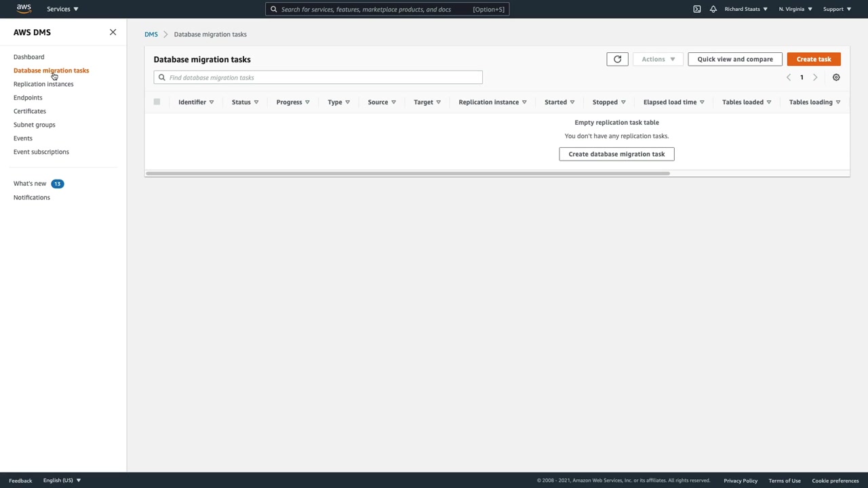The width and height of the screenshot is (868, 488).
Task: Sort by Elapsed load time arrow
Action: click(702, 102)
